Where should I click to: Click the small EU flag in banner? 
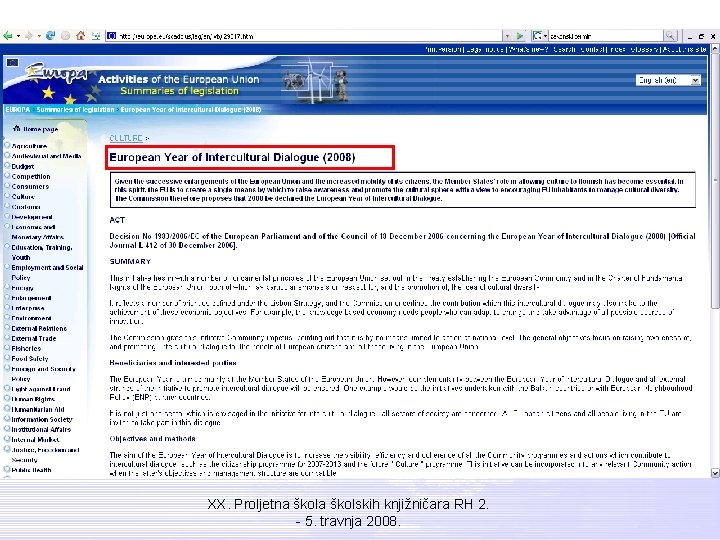pyautogui.click(x=12, y=62)
